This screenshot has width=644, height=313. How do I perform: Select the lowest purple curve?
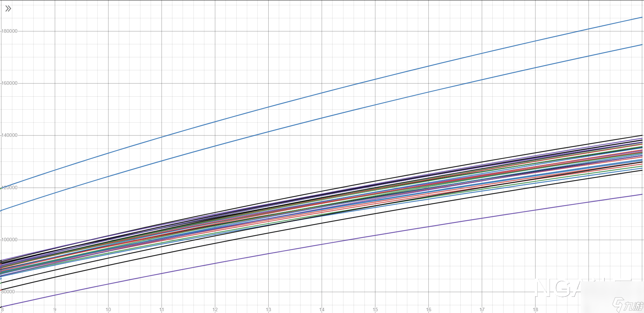pos(322,244)
